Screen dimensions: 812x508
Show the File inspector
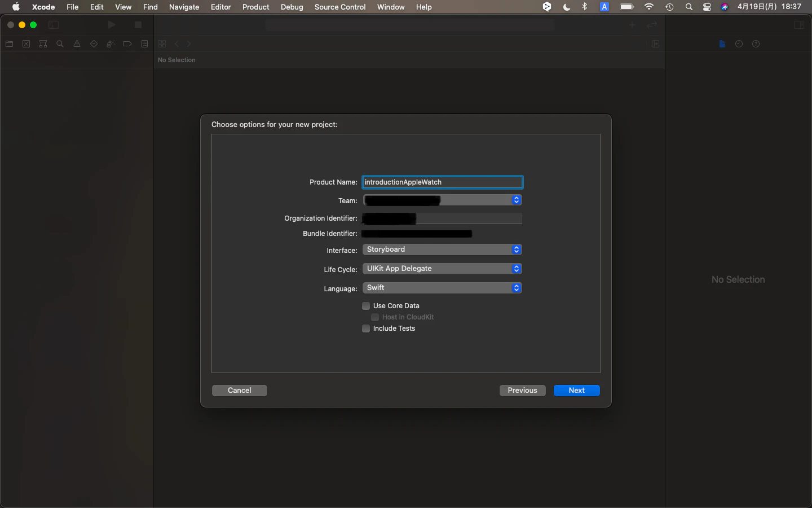point(722,44)
